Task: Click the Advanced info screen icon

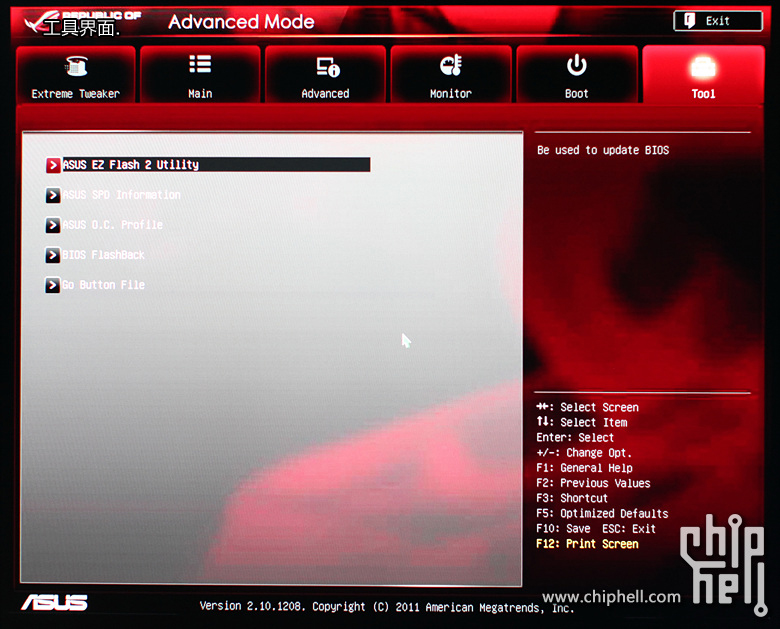Action: point(328,67)
